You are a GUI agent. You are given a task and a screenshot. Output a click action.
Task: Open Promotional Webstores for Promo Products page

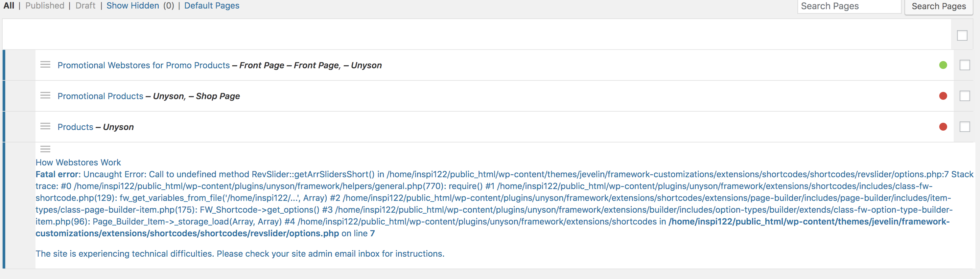143,65
